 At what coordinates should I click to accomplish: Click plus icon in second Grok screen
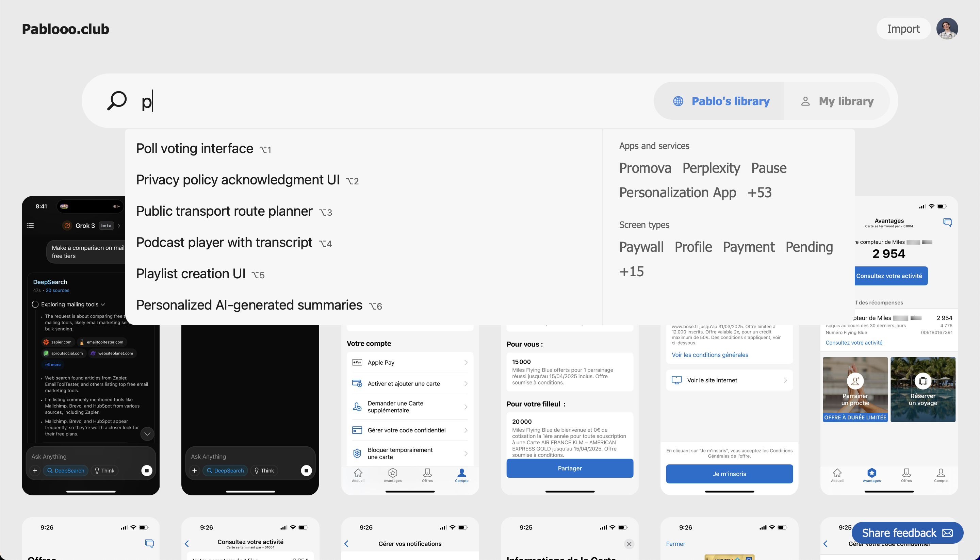coord(195,471)
